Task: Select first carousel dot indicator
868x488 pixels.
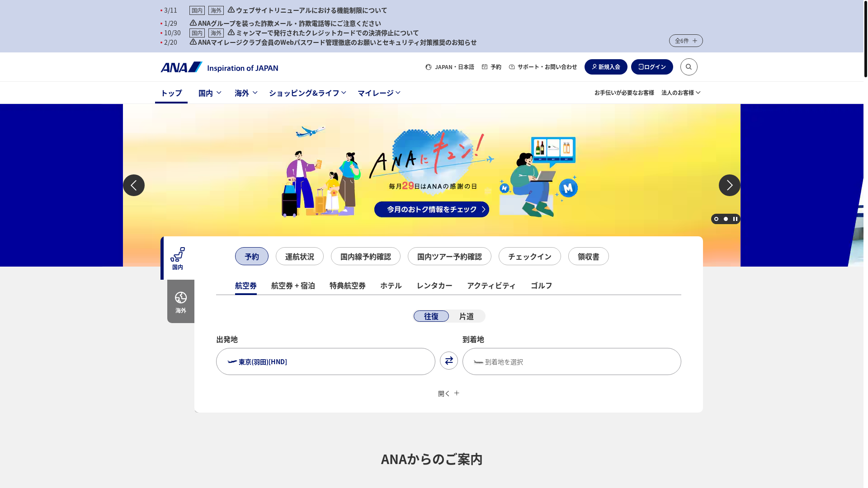Action: [x=716, y=219]
